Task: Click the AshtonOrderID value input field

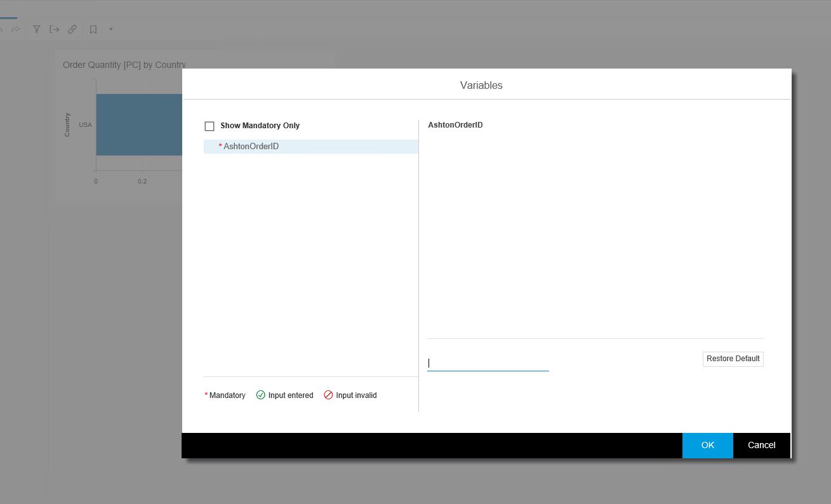Action: tap(488, 363)
